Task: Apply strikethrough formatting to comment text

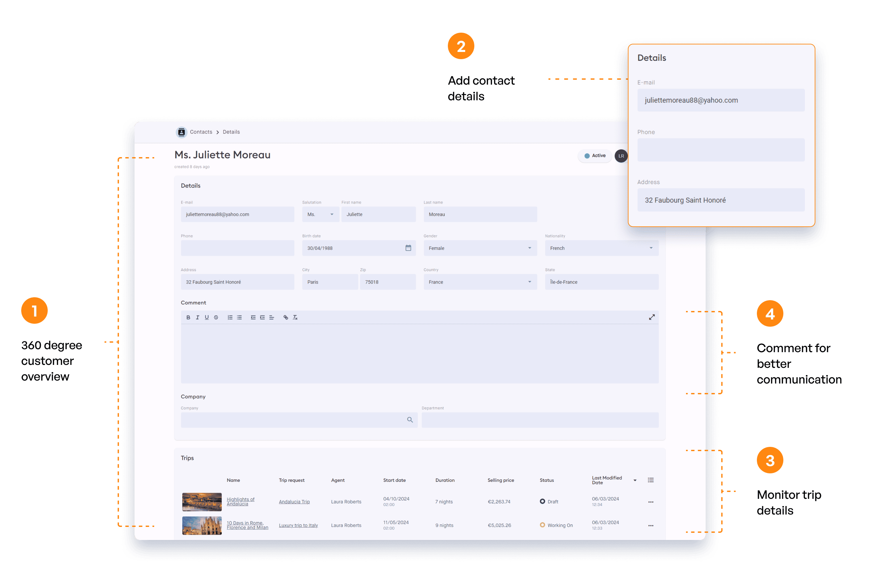Action: 216,317
